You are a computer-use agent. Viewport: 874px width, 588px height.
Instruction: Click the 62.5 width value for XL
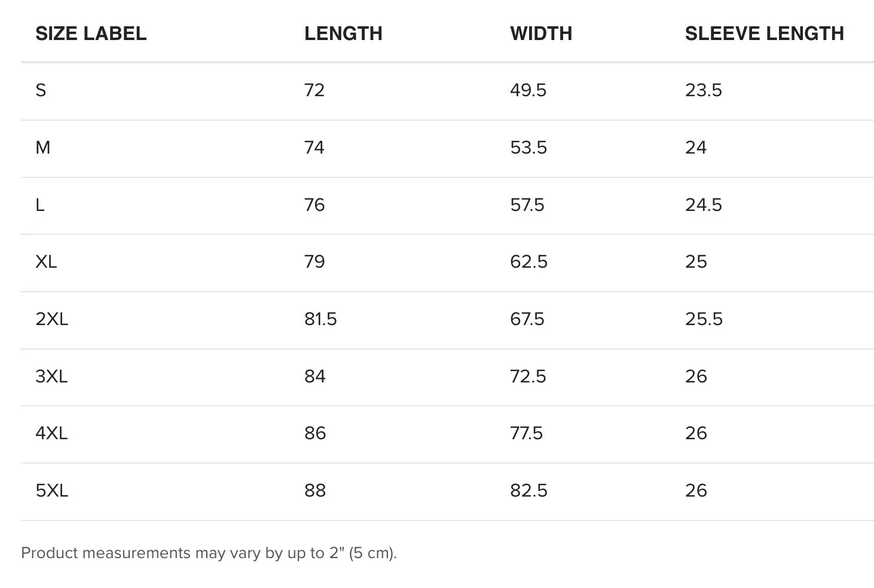coord(528,262)
